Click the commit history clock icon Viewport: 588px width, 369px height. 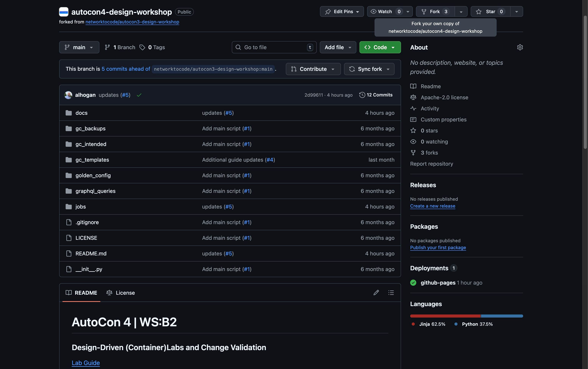[x=362, y=95]
